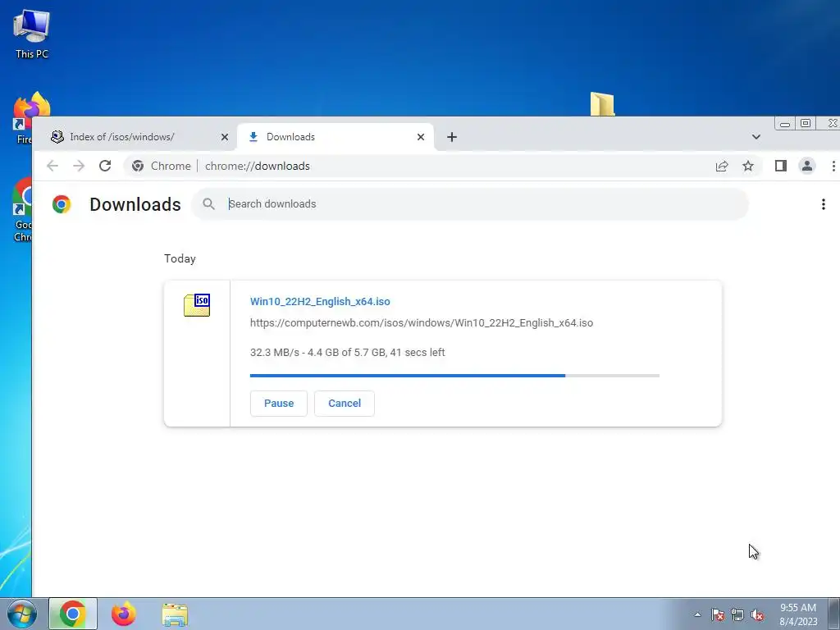Reload the downloads page
The width and height of the screenshot is (840, 630).
click(x=105, y=166)
